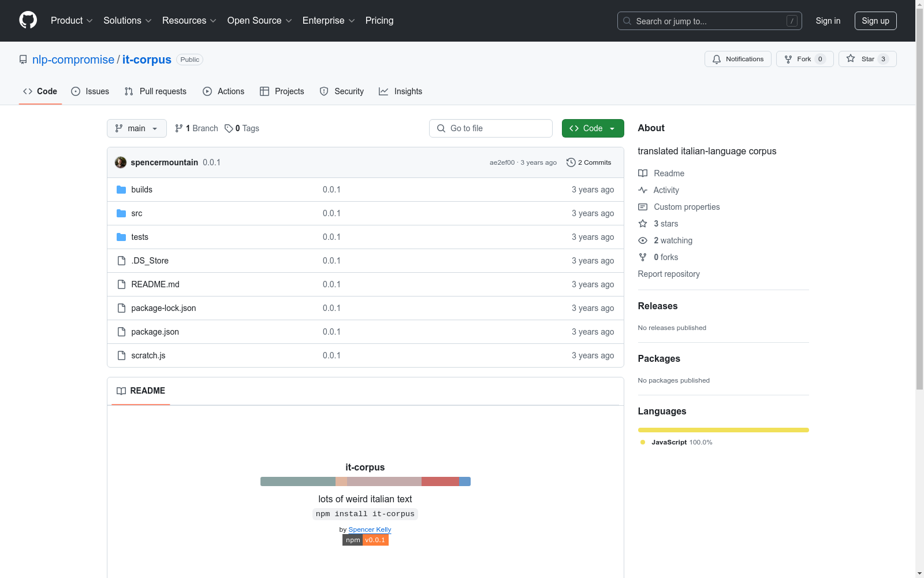Click the Sign in link
Screen dimensions: 924x578
tap(828, 21)
